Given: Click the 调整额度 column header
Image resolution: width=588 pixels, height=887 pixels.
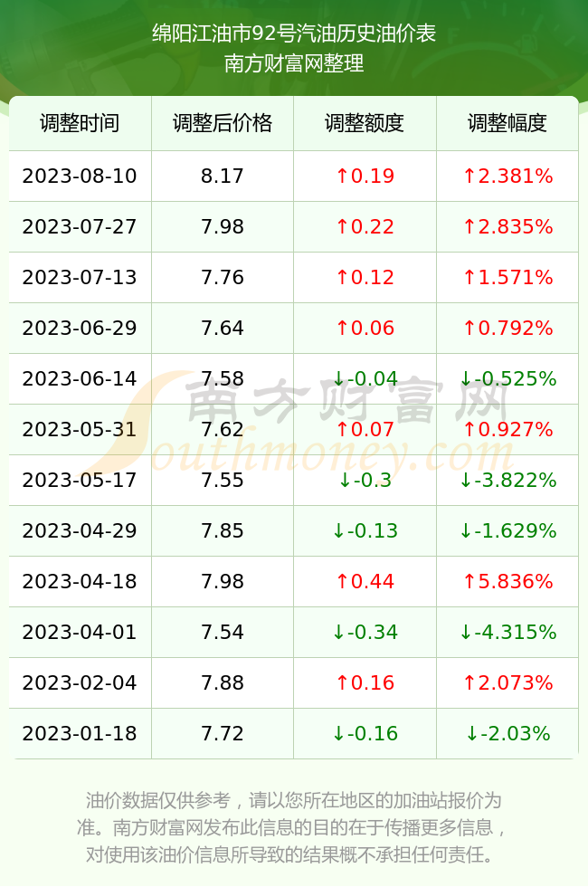Looking at the screenshot, I should [x=365, y=123].
